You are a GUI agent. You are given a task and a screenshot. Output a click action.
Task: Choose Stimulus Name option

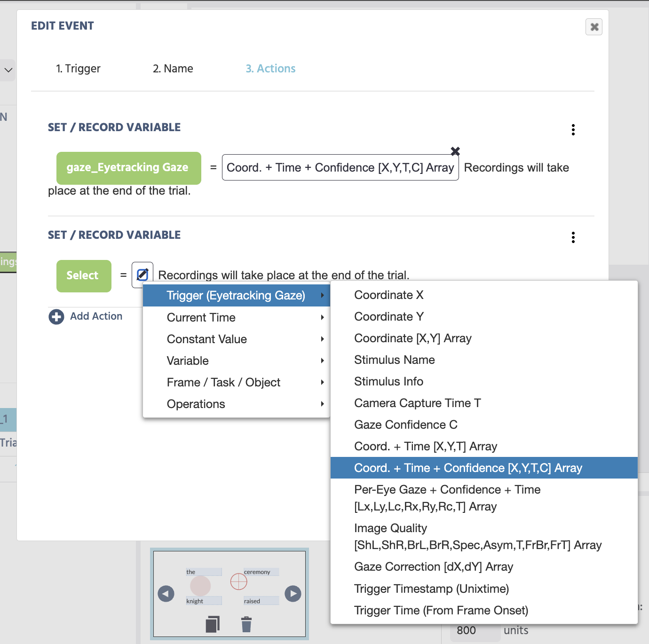pyautogui.click(x=484, y=360)
